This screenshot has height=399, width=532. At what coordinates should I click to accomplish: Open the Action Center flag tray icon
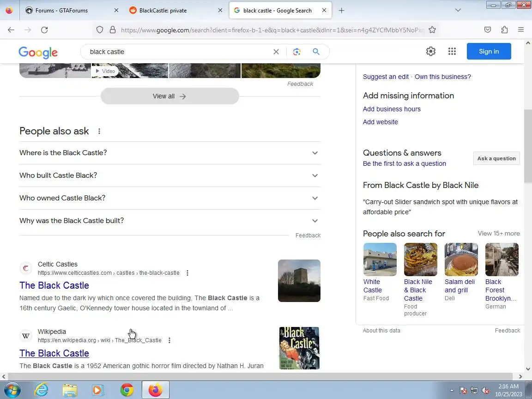pos(463,391)
